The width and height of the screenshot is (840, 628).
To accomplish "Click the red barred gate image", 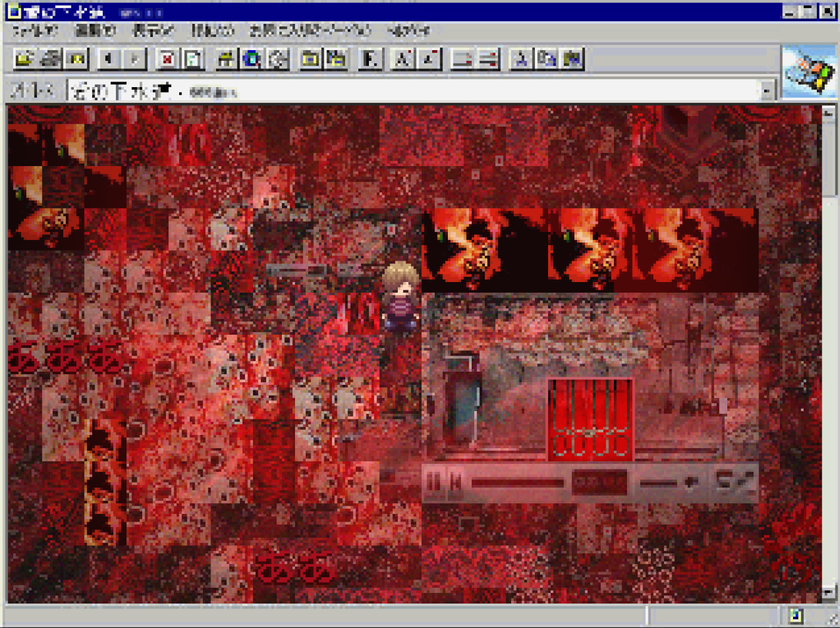I will pyautogui.click(x=590, y=419).
